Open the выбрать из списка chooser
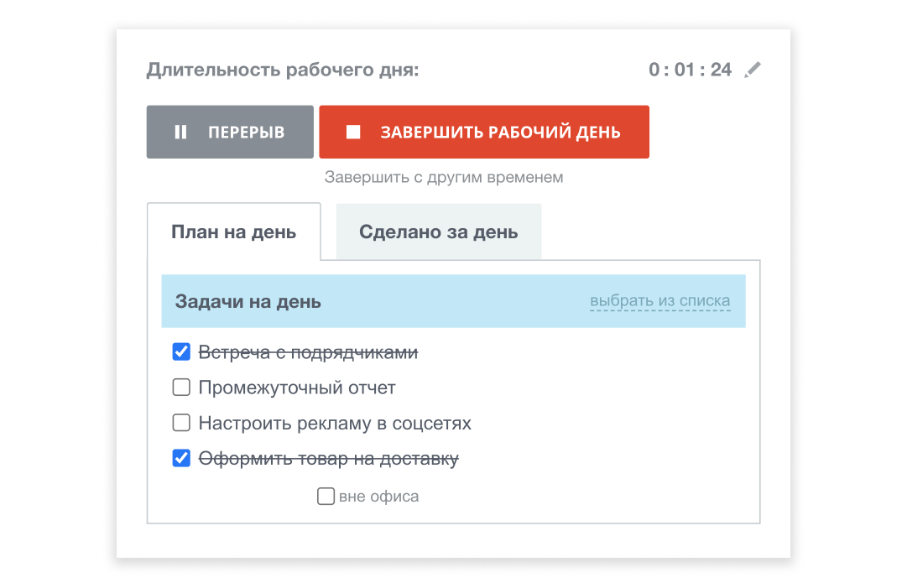 click(x=659, y=301)
